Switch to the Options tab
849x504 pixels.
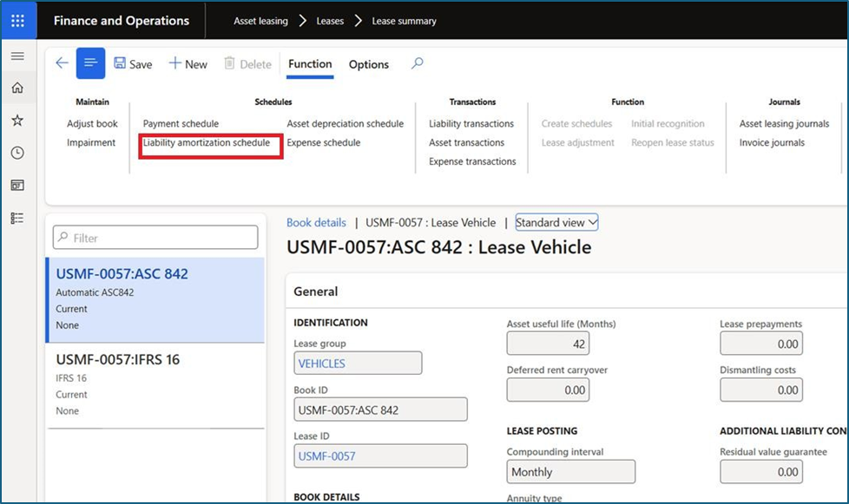tap(368, 64)
